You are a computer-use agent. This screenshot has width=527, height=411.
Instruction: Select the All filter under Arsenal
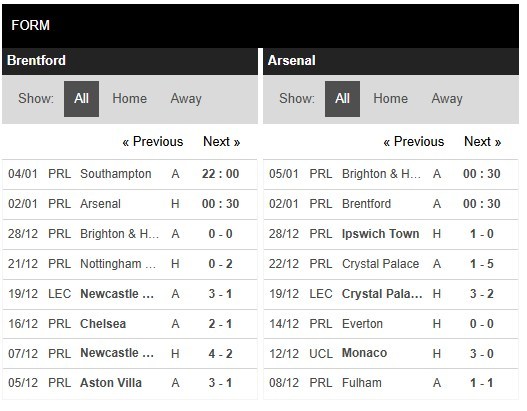pos(342,99)
